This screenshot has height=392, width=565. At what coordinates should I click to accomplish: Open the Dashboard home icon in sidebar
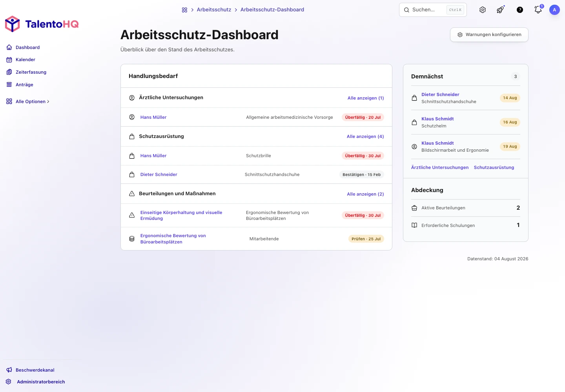tap(9, 47)
